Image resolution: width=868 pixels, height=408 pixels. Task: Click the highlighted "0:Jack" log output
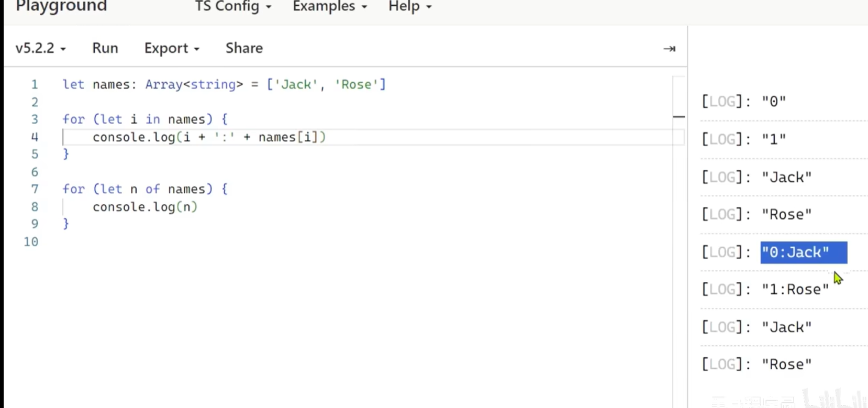click(x=795, y=252)
